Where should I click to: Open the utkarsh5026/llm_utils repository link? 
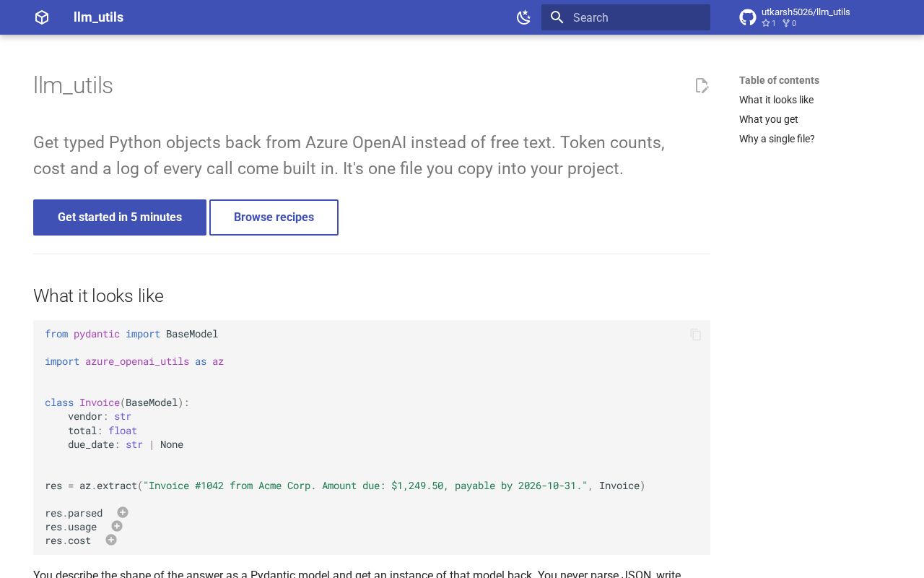[x=806, y=12]
